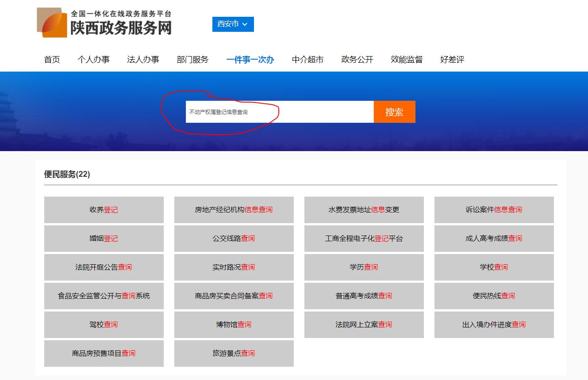
Task: Open 效能监督 navigation item
Action: click(407, 59)
